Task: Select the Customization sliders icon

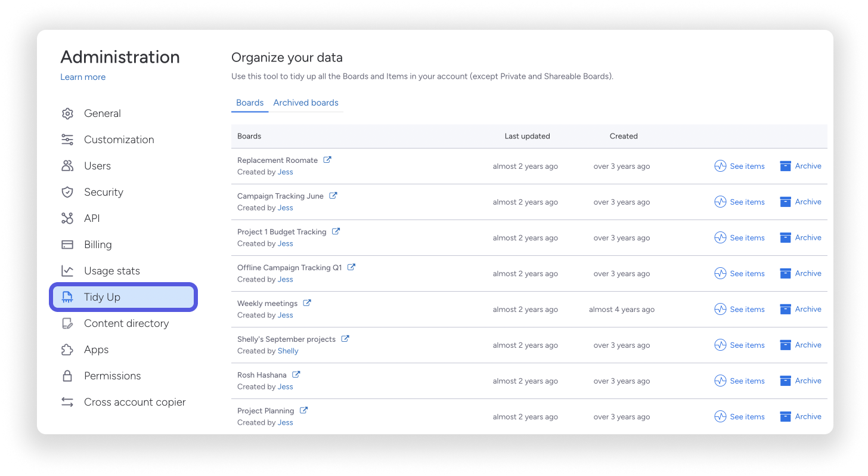Action: coord(67,140)
